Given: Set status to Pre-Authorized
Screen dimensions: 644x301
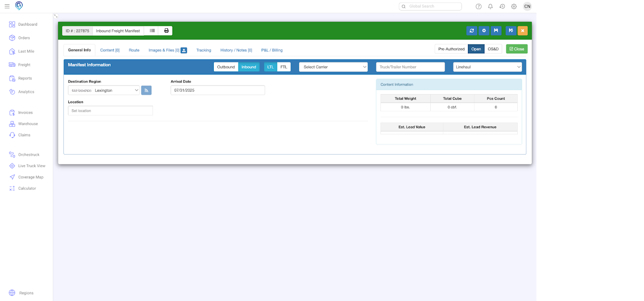Looking at the screenshot, I should tap(451, 49).
